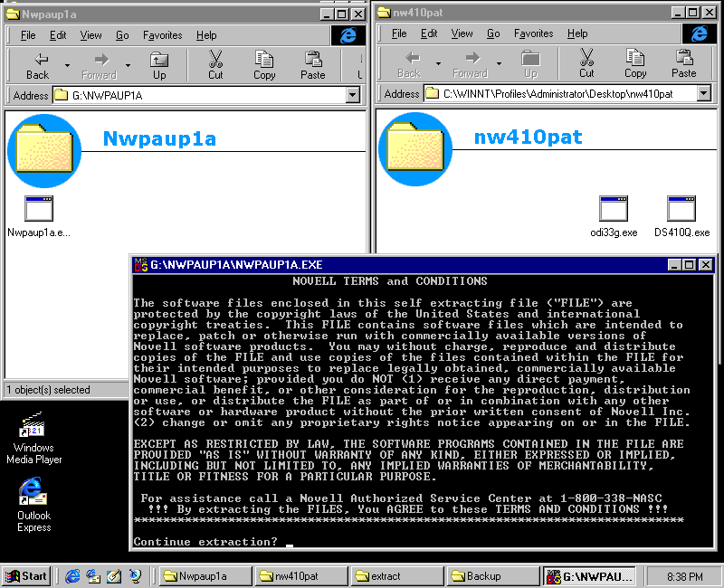
Task: Open the Favorites menu in the Nwpaup1a window
Action: [163, 35]
